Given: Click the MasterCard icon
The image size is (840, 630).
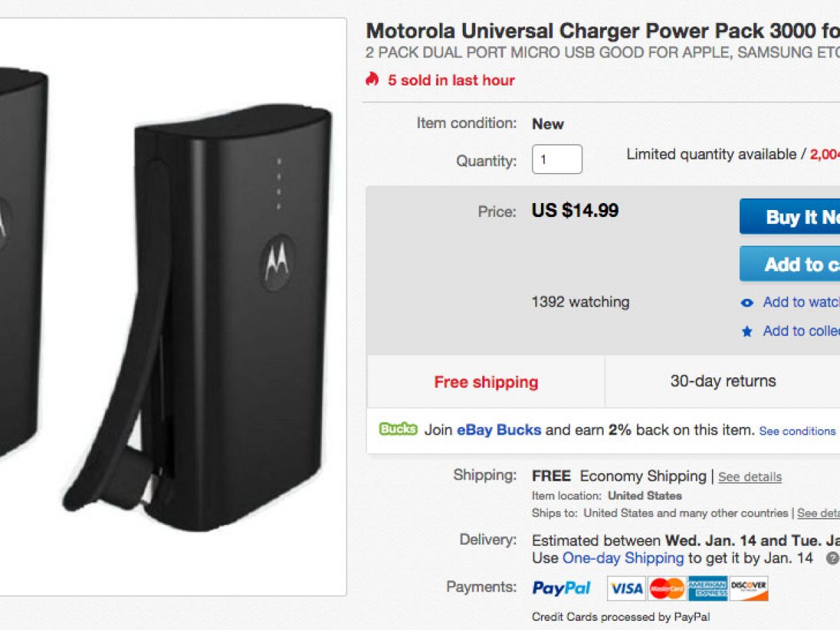Looking at the screenshot, I should pyautogui.click(x=666, y=588).
